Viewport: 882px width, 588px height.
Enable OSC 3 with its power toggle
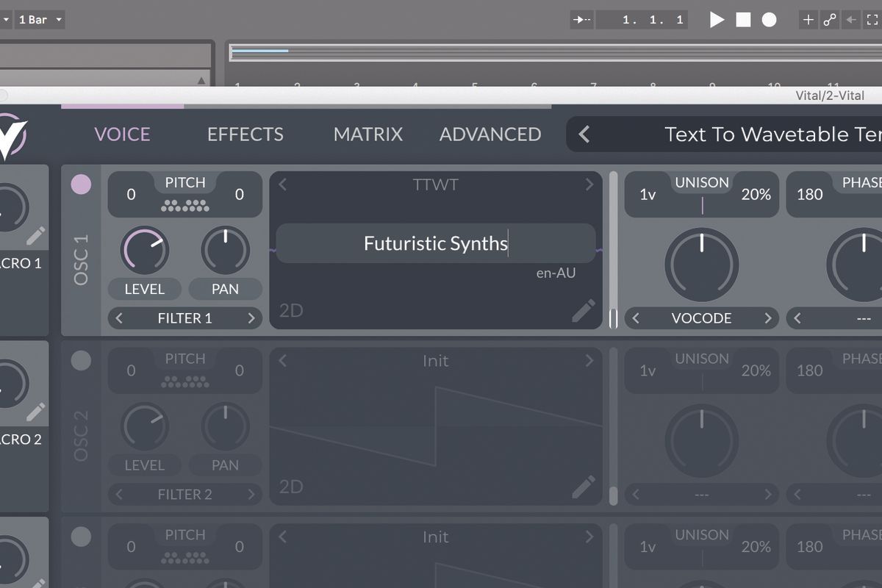(81, 537)
